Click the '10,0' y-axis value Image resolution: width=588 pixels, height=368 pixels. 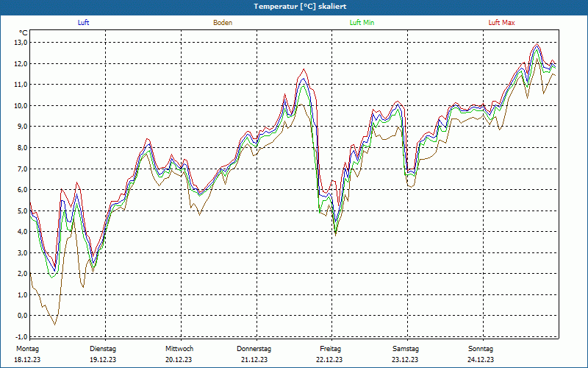(21, 105)
